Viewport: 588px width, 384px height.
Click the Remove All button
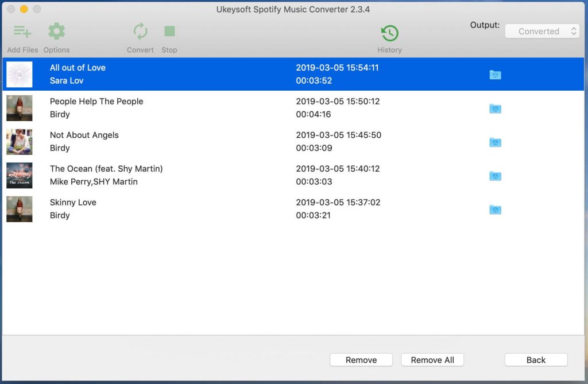432,360
